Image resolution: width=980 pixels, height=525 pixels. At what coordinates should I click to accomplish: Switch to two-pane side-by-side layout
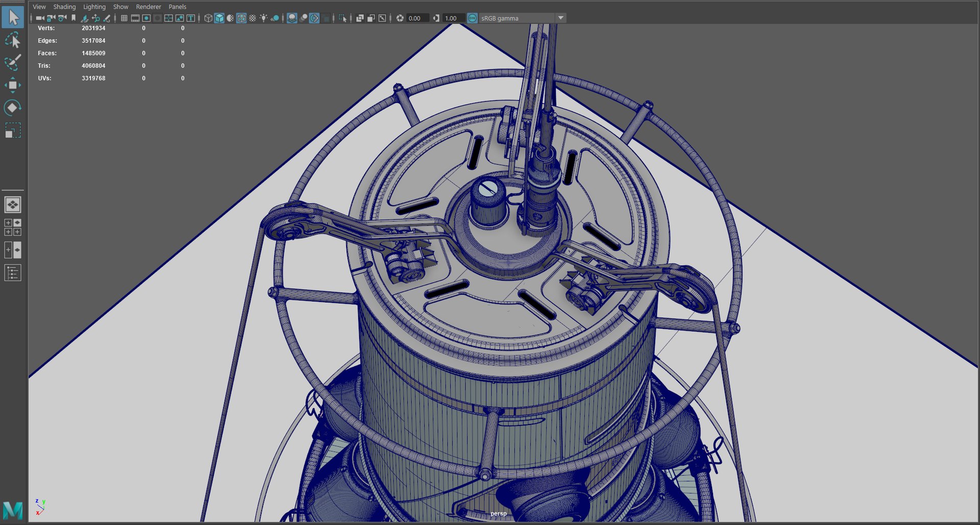[13, 250]
